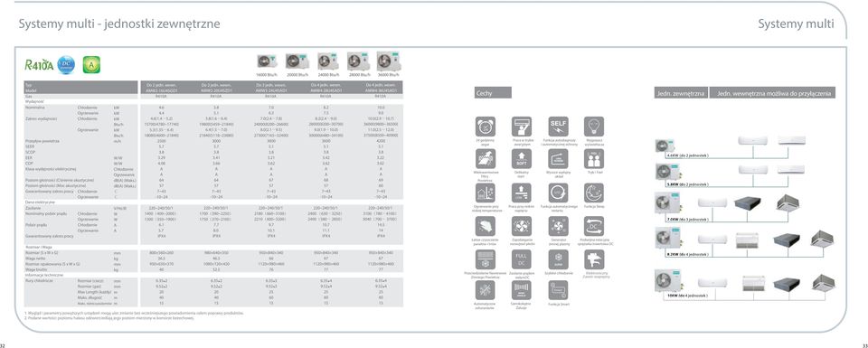868x348 pixels.
Task: Select the Funkcja Smart icon
Action: pos(558,290)
